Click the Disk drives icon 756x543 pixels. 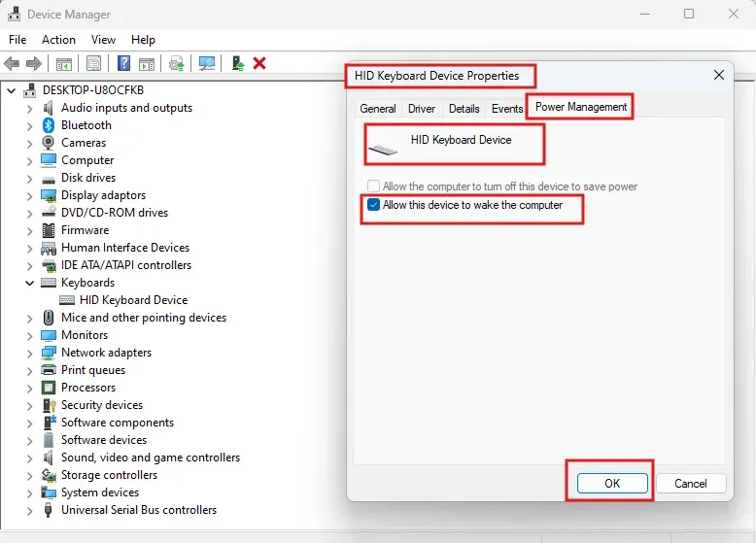(x=49, y=180)
